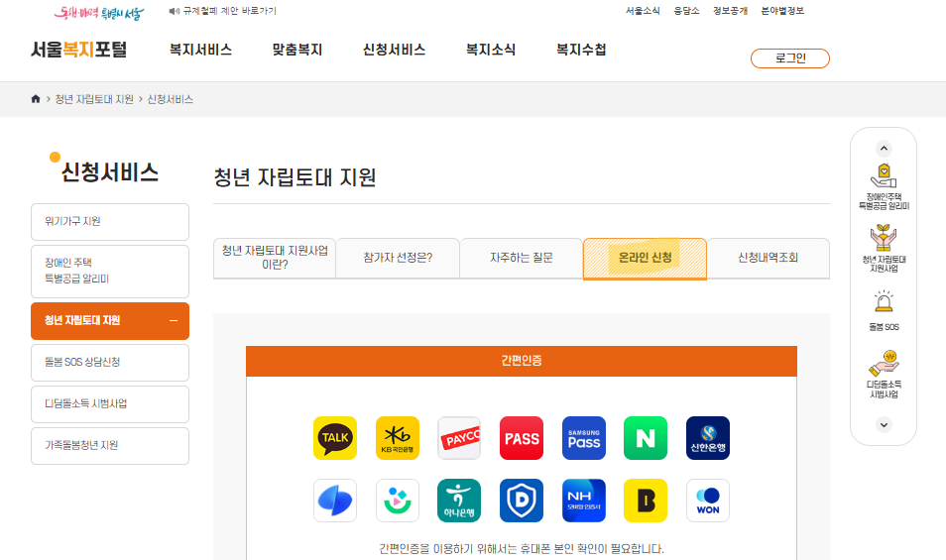Choose KB Kookmin Bank authentication icon

pyautogui.click(x=398, y=438)
